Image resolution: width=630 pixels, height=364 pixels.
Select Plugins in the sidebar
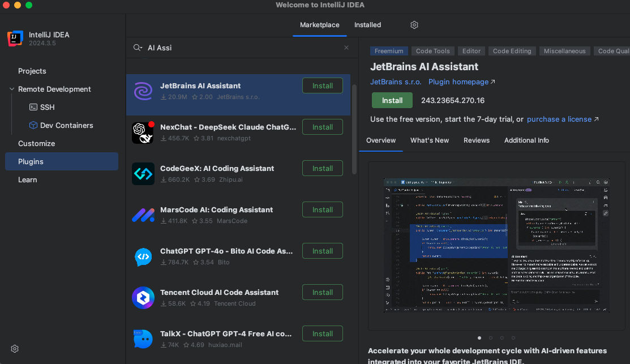62,161
